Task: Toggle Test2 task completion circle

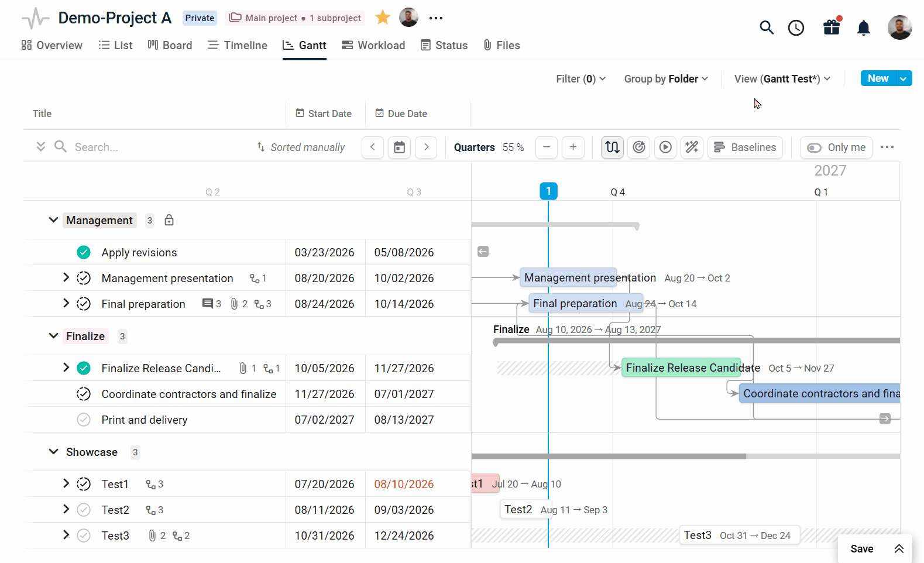Action: click(84, 510)
